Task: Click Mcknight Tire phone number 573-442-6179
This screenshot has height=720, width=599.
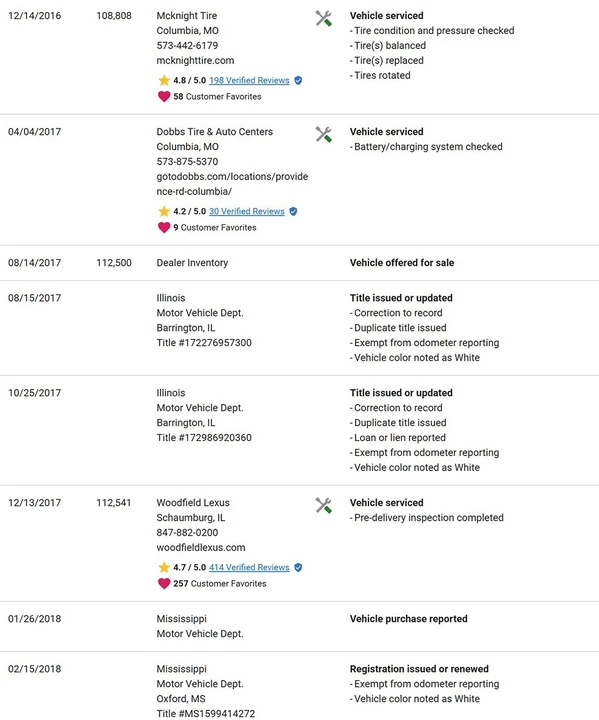Action: click(x=187, y=45)
